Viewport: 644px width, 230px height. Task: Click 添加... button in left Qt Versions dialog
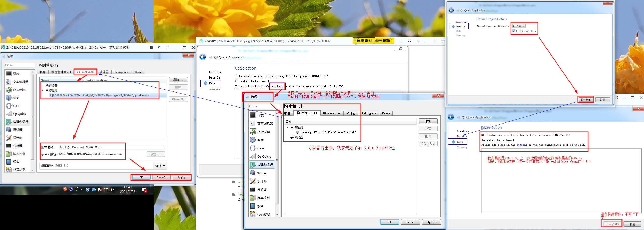178,80
